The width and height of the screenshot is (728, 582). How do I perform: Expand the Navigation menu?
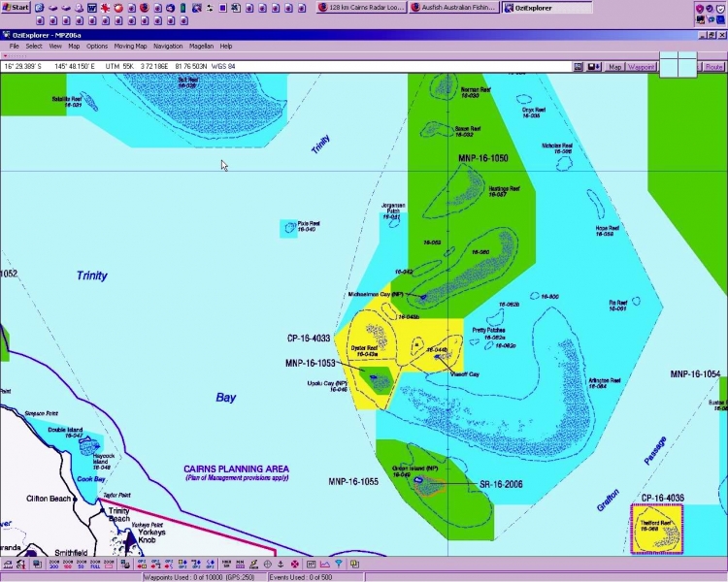(168, 46)
